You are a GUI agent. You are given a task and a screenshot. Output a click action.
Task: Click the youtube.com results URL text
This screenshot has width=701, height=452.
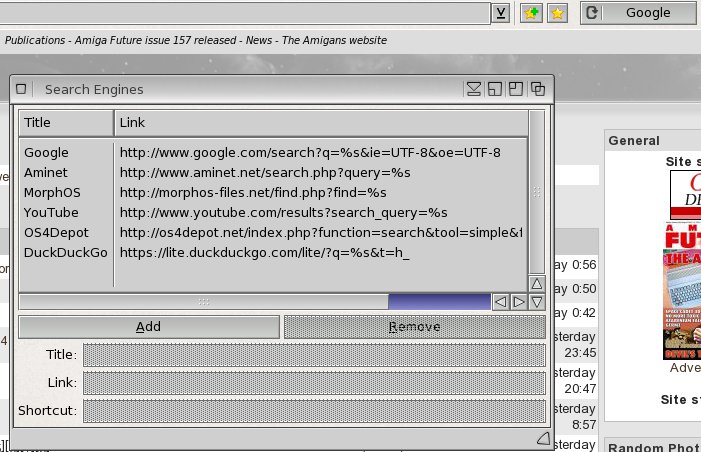point(283,213)
